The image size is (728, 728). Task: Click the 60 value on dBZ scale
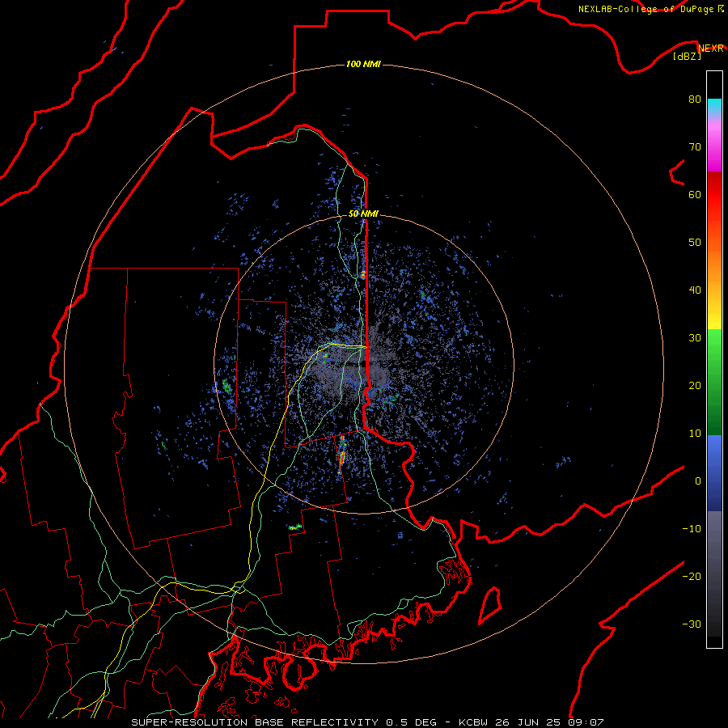coord(695,194)
